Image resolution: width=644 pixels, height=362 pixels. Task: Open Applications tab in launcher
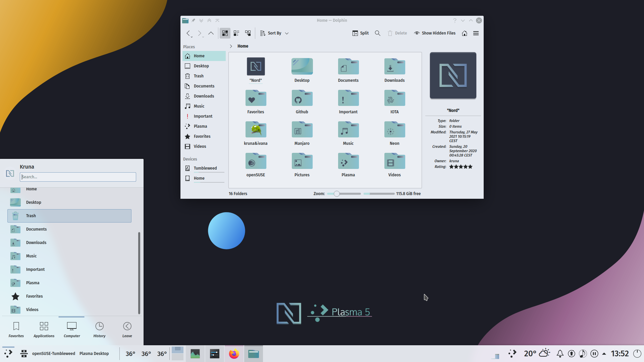(44, 330)
